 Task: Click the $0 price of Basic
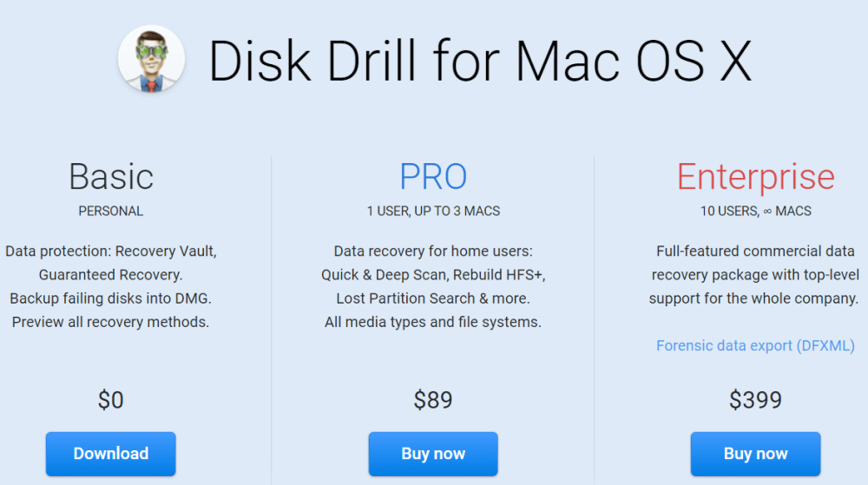coord(111,400)
